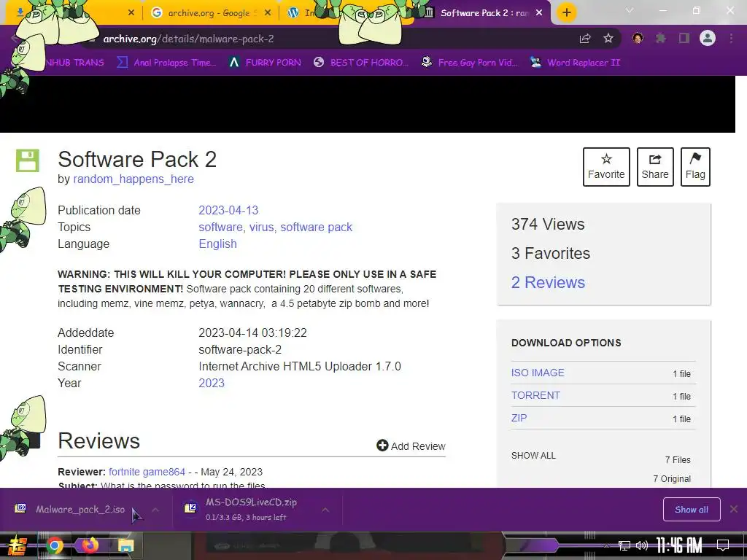Viewport: 747px width, 560px height.
Task: Click the volume tray icon
Action: (x=642, y=545)
